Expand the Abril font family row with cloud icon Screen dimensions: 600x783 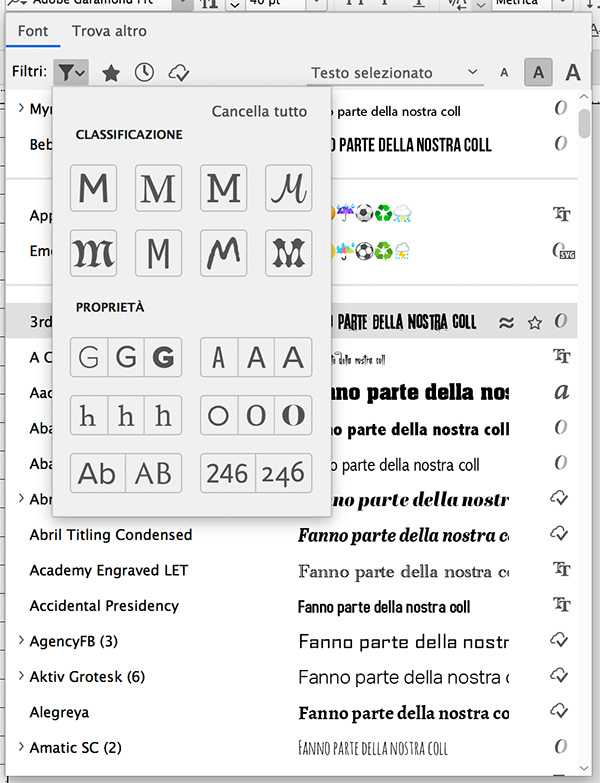click(21, 498)
